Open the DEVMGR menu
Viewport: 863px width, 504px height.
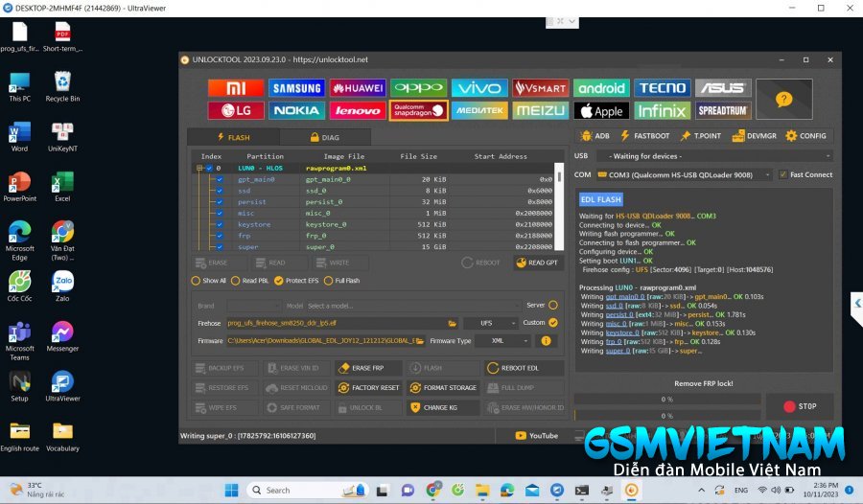pyautogui.click(x=754, y=136)
